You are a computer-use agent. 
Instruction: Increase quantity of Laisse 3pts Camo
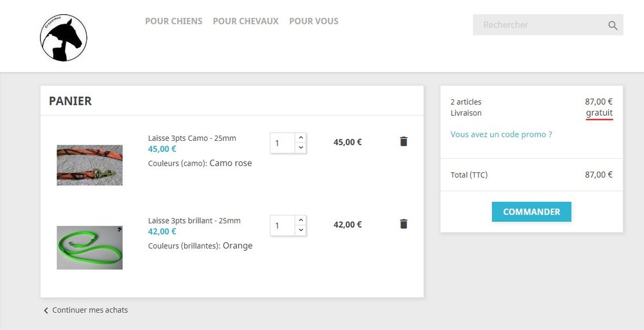tap(301, 138)
